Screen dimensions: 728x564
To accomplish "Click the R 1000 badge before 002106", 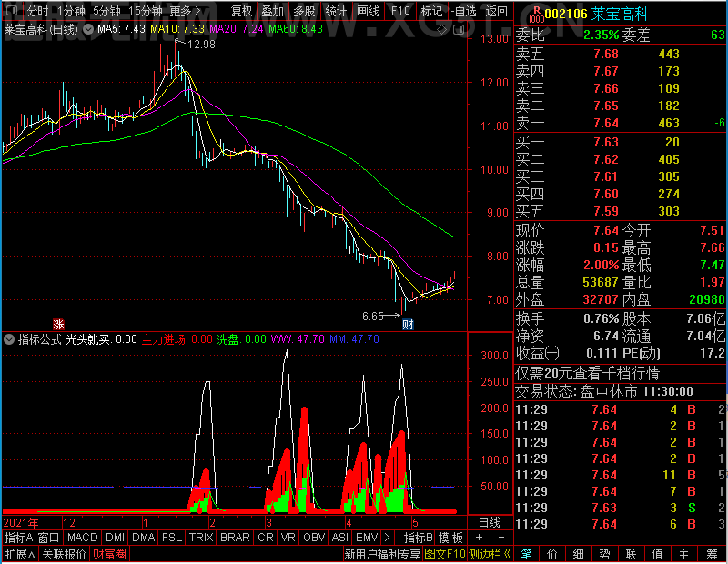I will 536,15.
